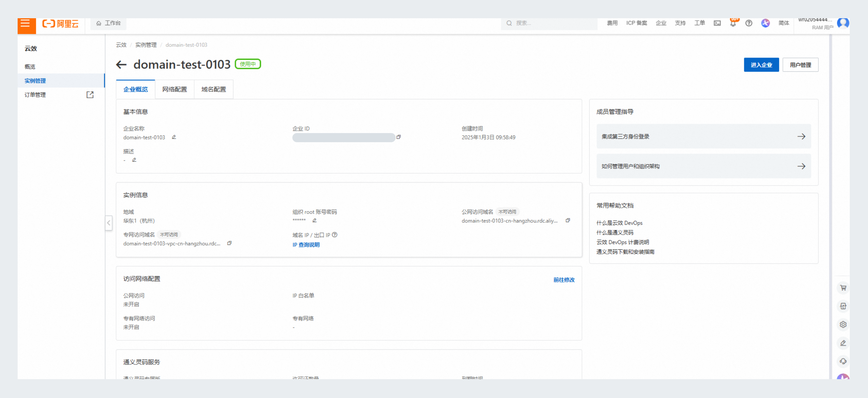Copy the enterprise ID
This screenshot has height=398, width=868.
point(399,137)
